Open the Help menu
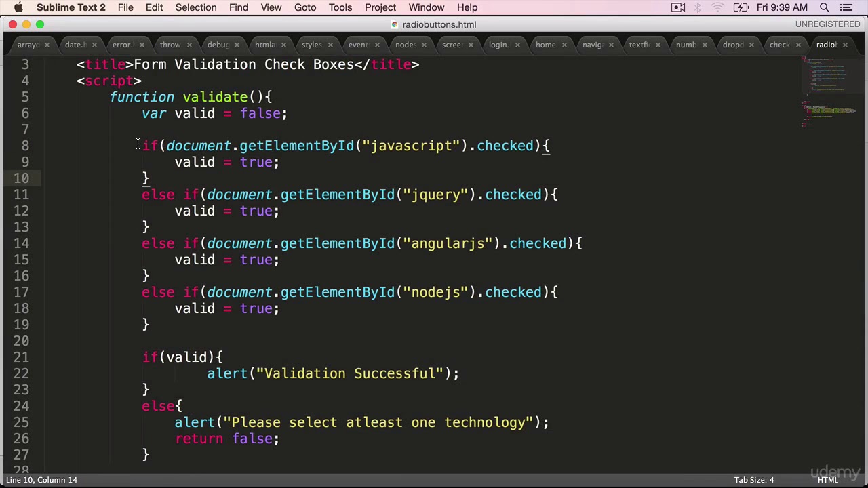The width and height of the screenshot is (868, 488). 467,7
